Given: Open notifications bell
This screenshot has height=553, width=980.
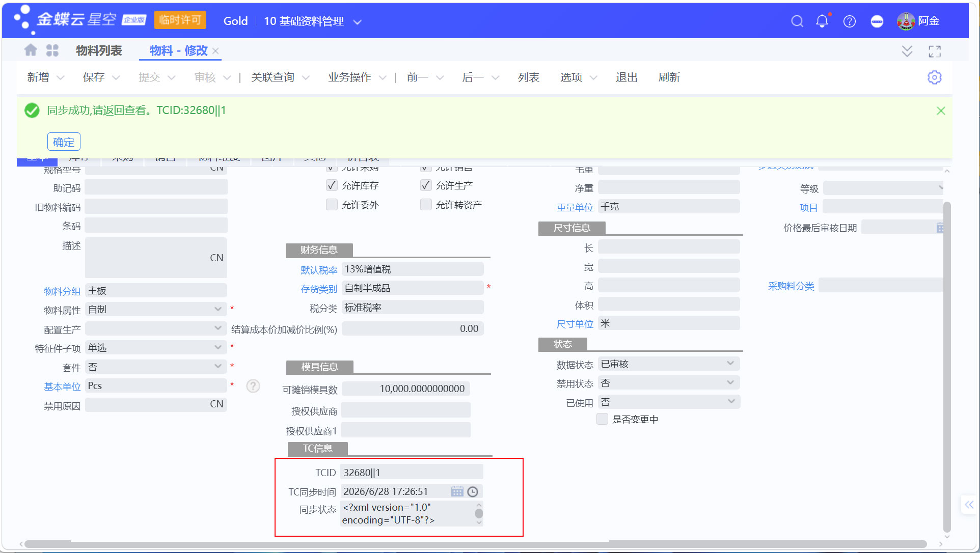Looking at the screenshot, I should [822, 21].
